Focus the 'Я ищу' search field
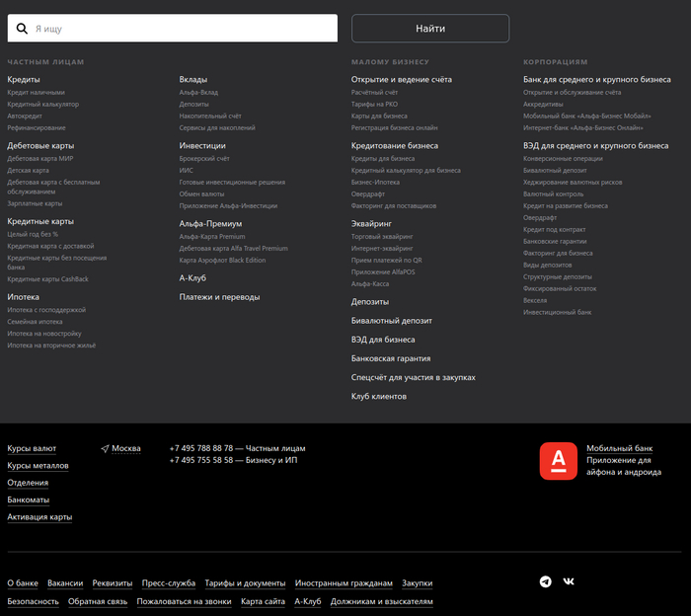 tap(173, 29)
